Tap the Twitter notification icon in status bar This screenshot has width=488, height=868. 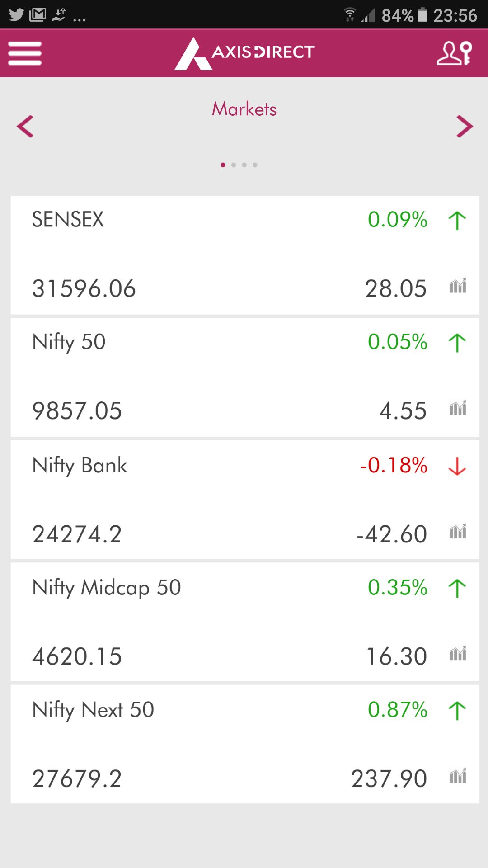tap(16, 15)
